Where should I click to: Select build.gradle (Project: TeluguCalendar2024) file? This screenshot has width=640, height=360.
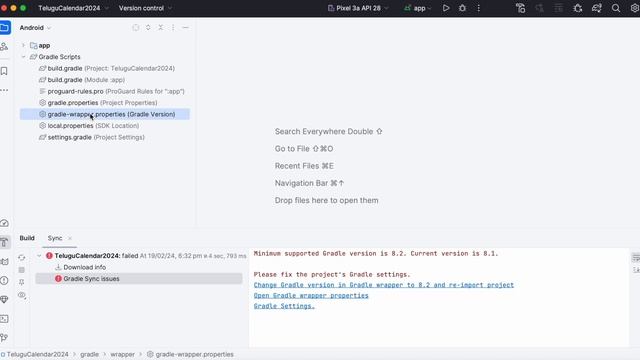pos(107,68)
